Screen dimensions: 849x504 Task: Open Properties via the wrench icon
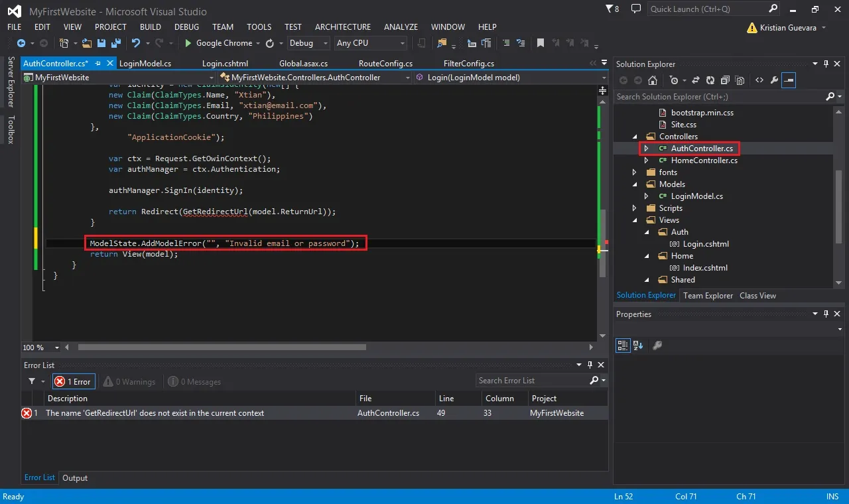(x=774, y=80)
